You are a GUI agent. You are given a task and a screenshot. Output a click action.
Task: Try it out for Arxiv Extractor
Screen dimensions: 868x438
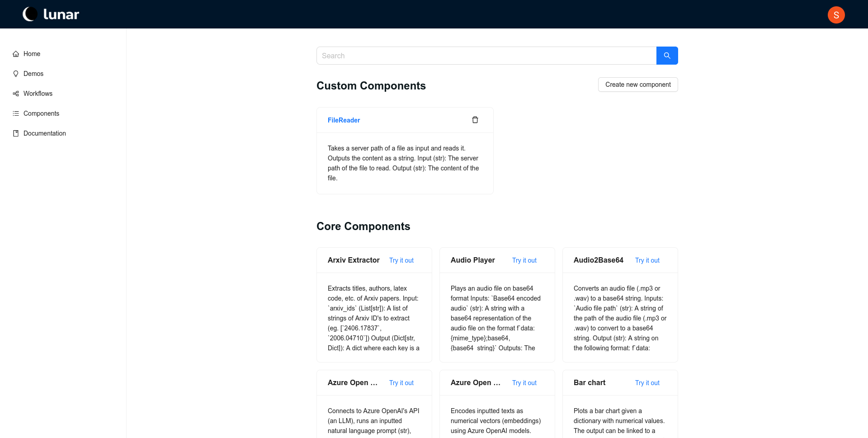401,260
